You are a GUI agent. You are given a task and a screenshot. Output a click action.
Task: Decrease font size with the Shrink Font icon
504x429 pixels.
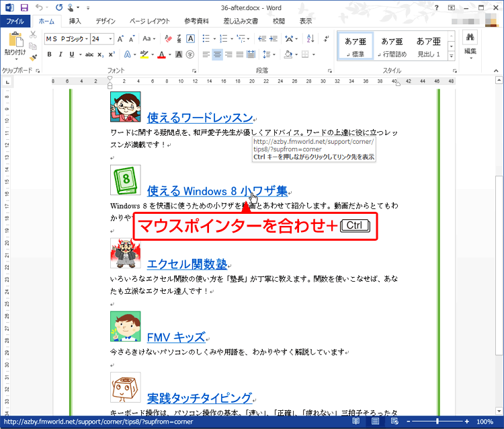pos(132,39)
